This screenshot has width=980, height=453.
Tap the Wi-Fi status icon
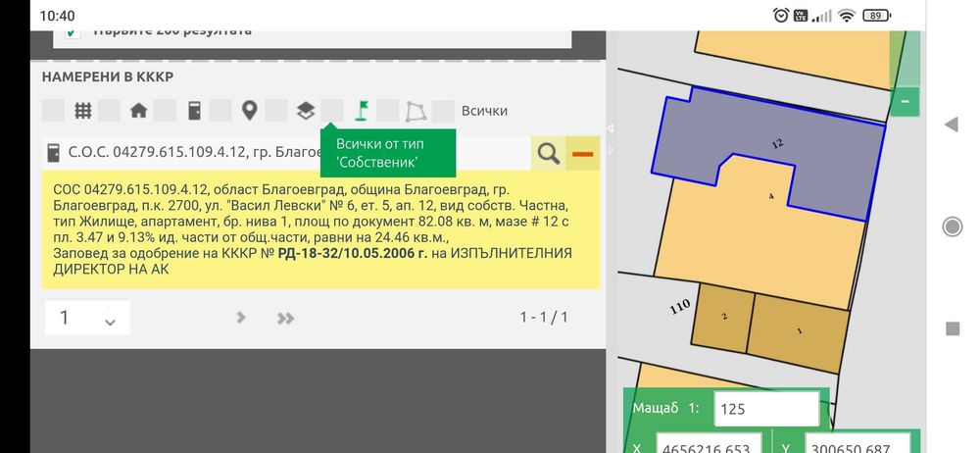tap(847, 17)
